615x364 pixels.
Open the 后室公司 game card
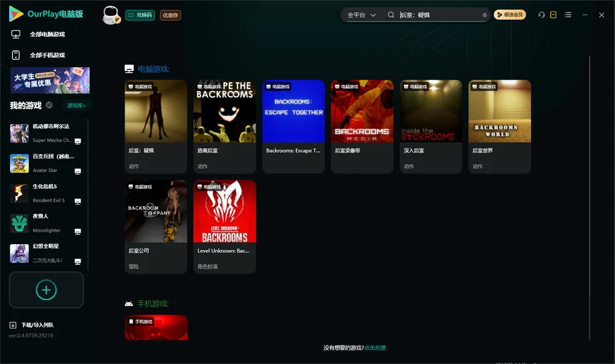pos(156,227)
